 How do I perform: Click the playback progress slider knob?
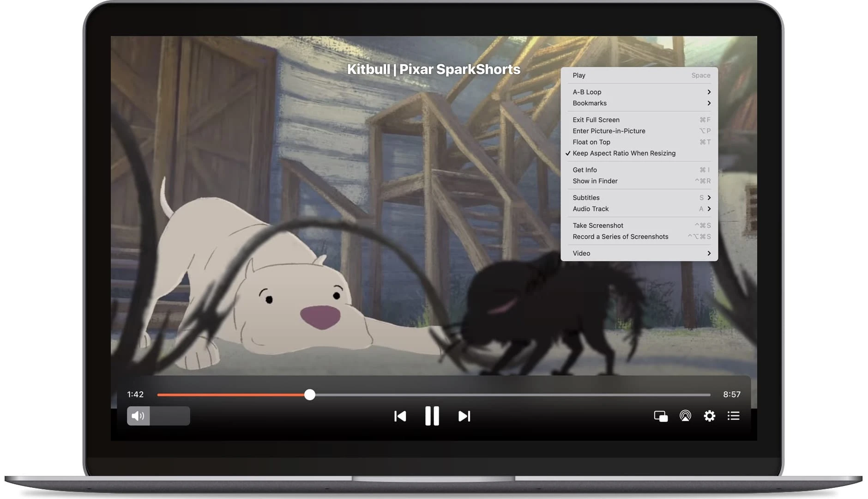pyautogui.click(x=310, y=395)
